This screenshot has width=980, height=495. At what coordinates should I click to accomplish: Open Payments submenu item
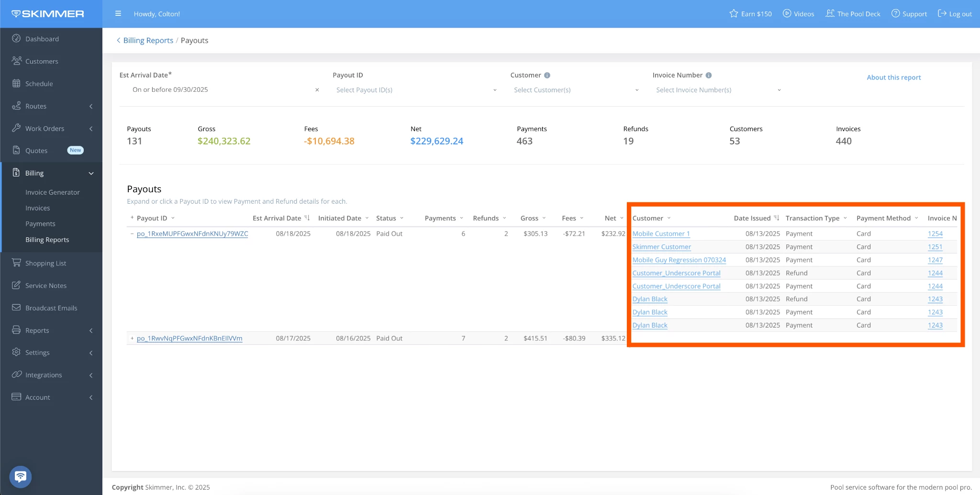coord(40,224)
